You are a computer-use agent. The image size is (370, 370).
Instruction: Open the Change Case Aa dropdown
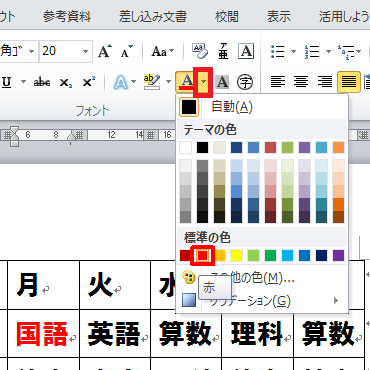click(163, 51)
